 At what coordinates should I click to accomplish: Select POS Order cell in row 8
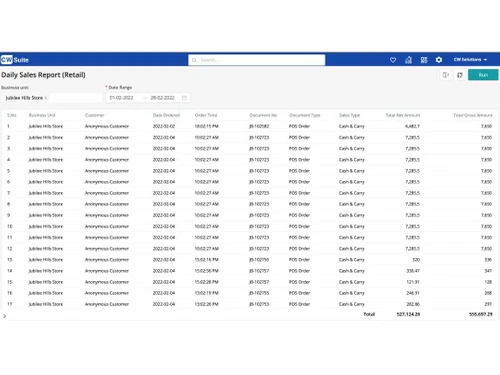[x=299, y=204]
